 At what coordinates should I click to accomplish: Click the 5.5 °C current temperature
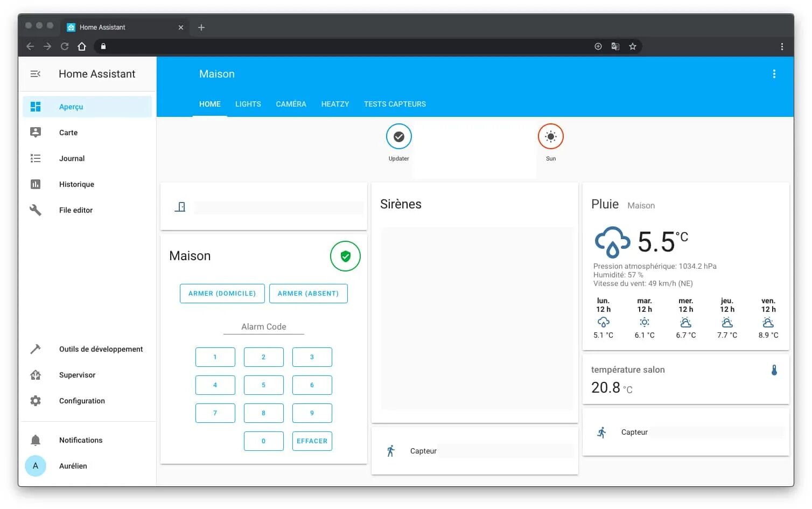point(663,242)
